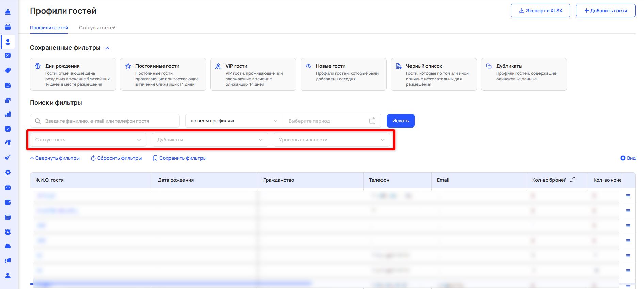Screen dimensions: 644x289
Task: Open the megaphone marketing sidebar icon
Action: click(8, 261)
